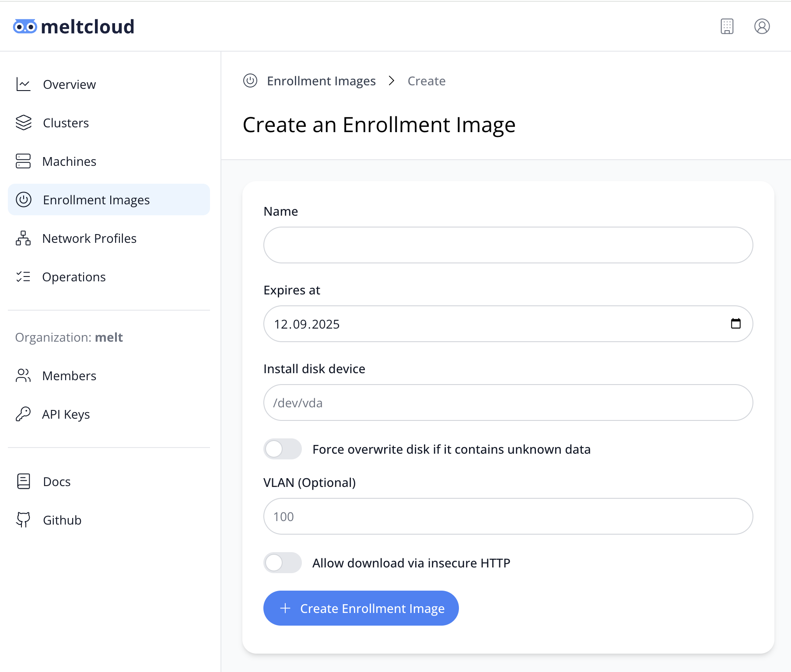Click the Create Enrollment Image button
The width and height of the screenshot is (791, 672).
click(x=360, y=608)
